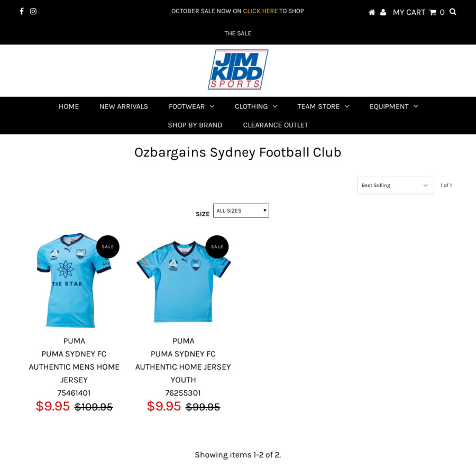
Task: Open the user account icon
Action: pos(383,12)
